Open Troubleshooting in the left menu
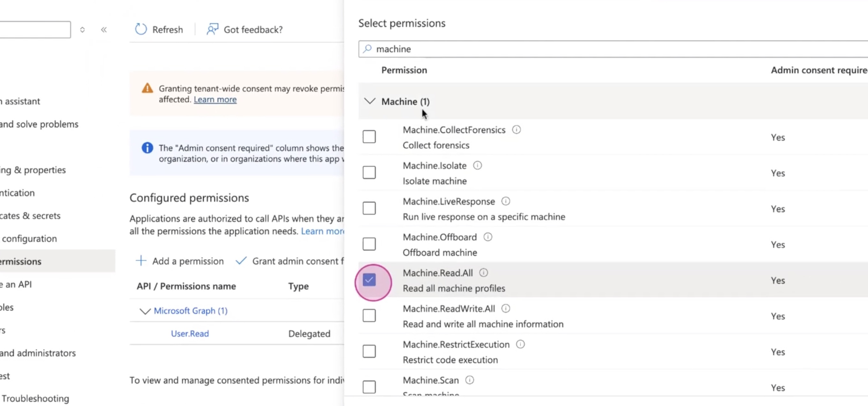Viewport: 868px width, 406px height. (35, 398)
